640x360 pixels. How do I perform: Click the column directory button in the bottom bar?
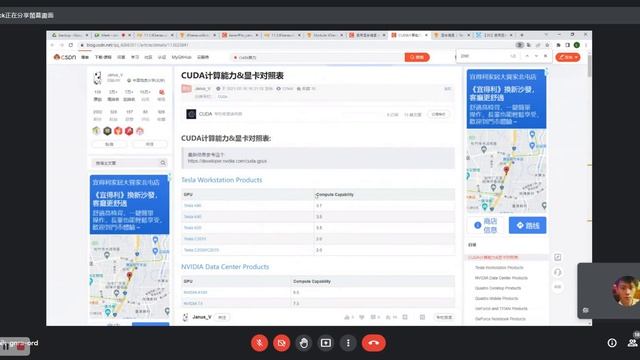[x=444, y=317]
